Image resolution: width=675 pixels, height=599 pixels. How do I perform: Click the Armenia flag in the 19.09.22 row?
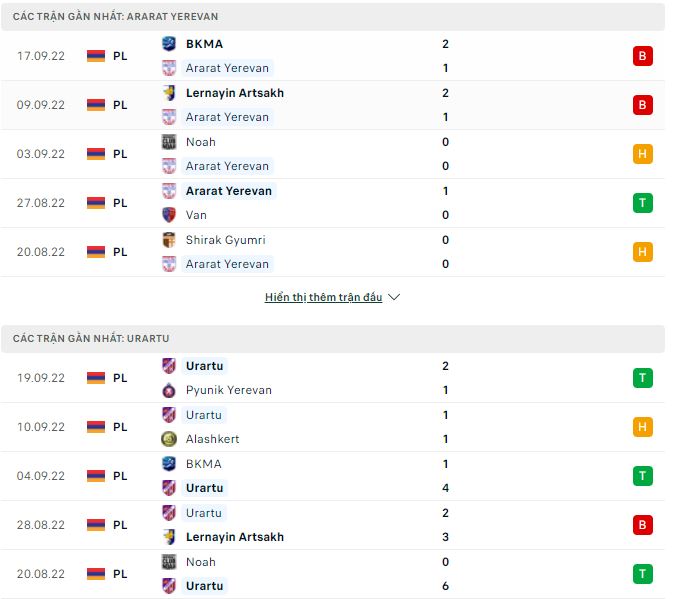pos(96,378)
